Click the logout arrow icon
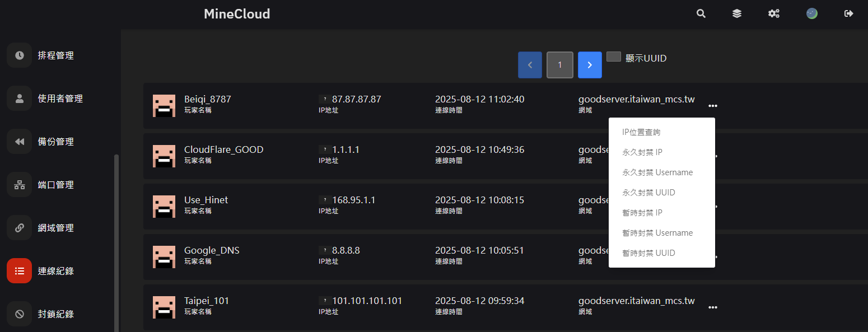 [849, 13]
